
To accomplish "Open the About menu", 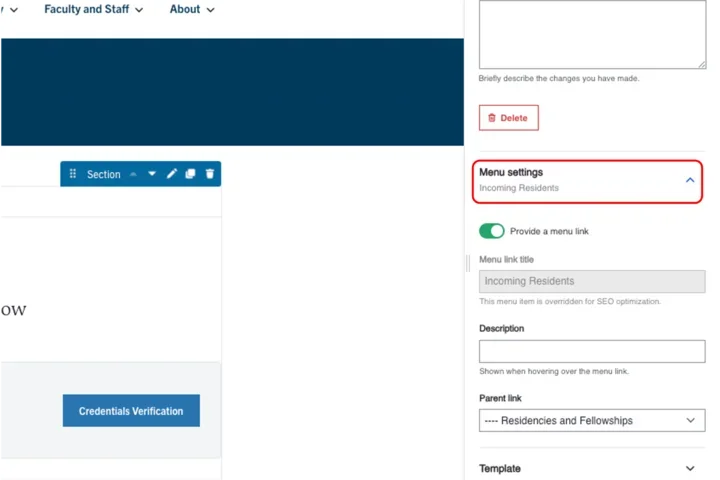I will click(x=191, y=9).
